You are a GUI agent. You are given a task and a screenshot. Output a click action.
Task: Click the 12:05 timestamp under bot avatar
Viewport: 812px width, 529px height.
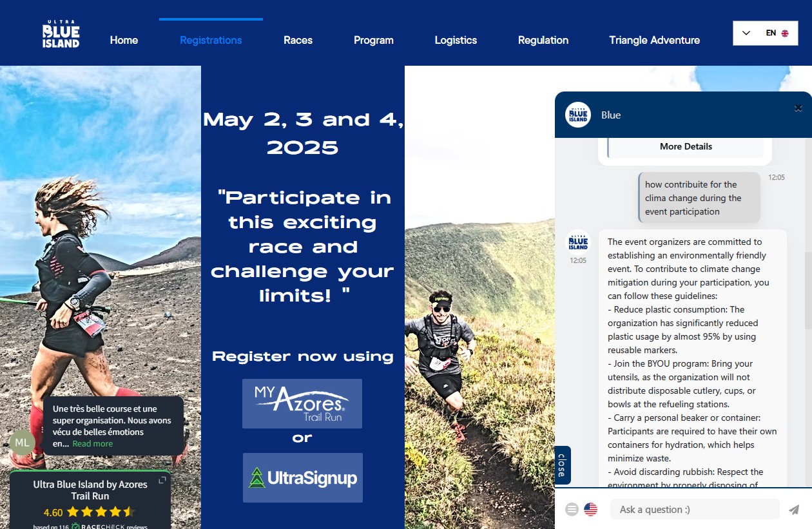(578, 261)
